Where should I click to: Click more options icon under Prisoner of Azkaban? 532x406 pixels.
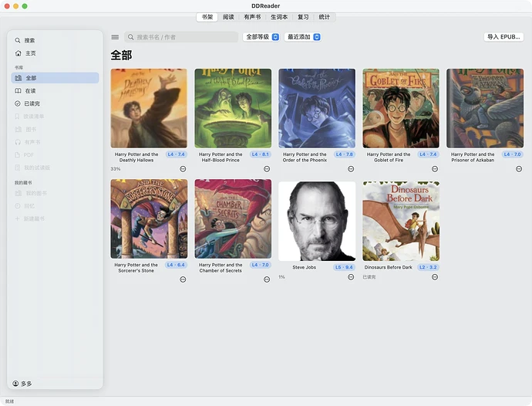tap(519, 169)
